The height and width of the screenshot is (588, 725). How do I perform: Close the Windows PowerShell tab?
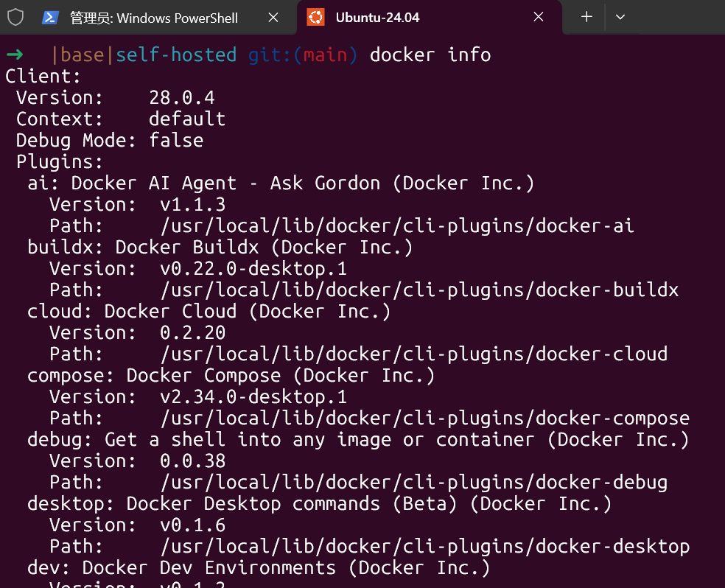tap(273, 17)
